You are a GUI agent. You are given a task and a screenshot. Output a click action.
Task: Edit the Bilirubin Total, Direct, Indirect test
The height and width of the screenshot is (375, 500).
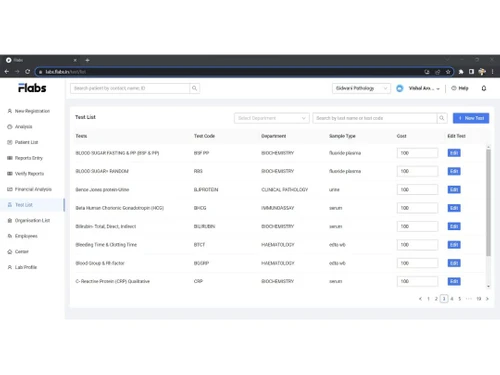(x=454, y=226)
